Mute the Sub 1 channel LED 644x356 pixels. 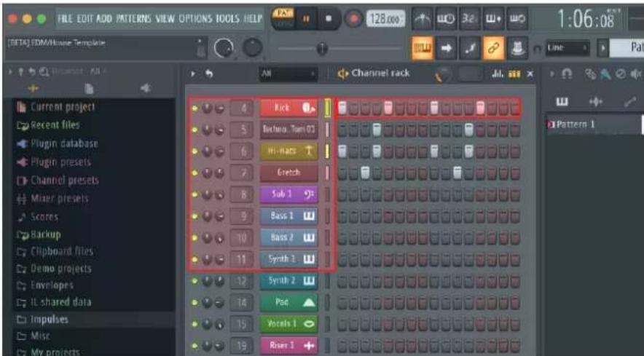[195, 194]
